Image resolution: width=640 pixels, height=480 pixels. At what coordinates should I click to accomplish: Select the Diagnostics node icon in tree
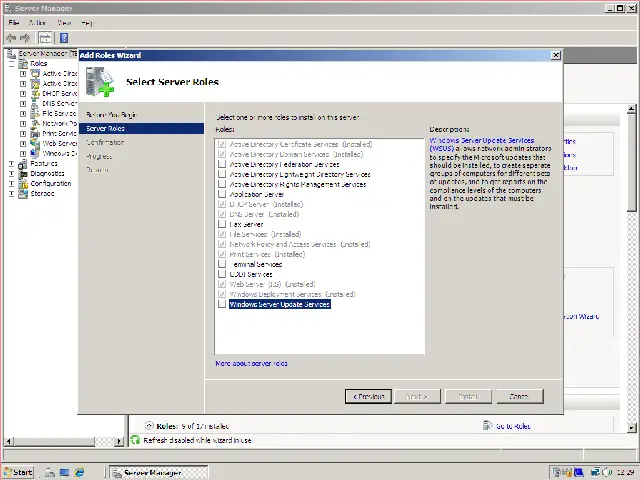click(23, 174)
